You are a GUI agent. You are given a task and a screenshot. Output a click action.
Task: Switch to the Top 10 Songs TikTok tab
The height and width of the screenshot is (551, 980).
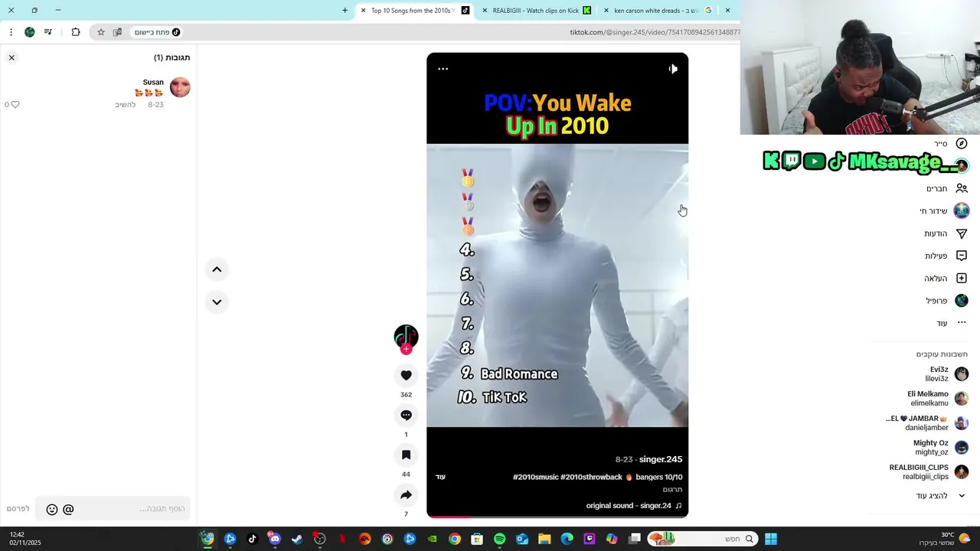click(x=414, y=11)
